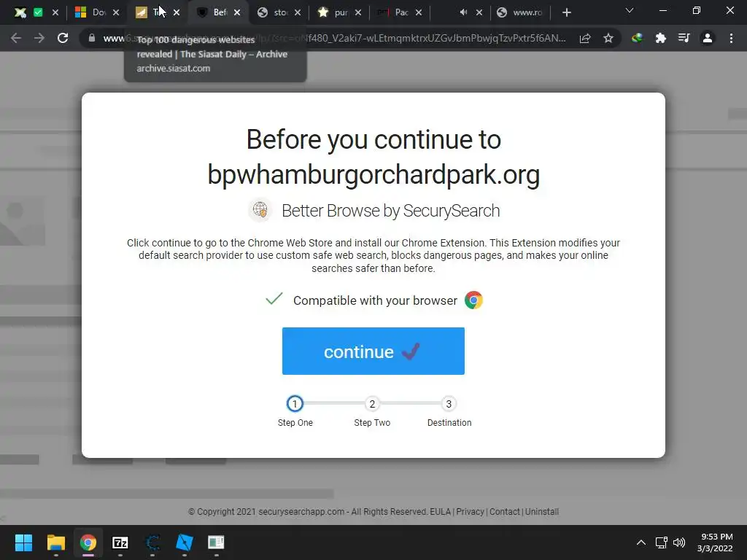Close the tab playing audio

pos(479,12)
